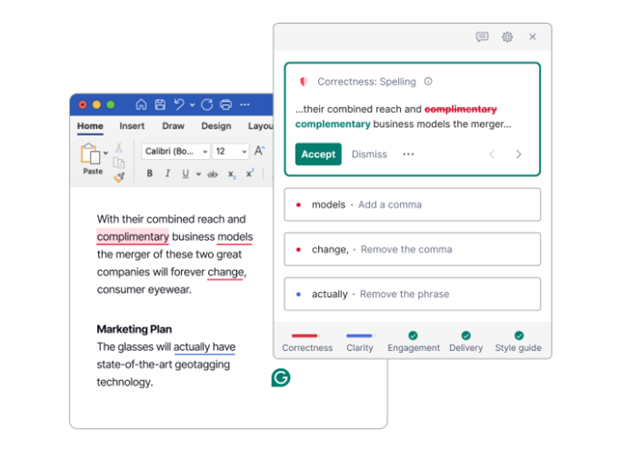Toggle underline formatting
The height and width of the screenshot is (450, 630).
(185, 174)
